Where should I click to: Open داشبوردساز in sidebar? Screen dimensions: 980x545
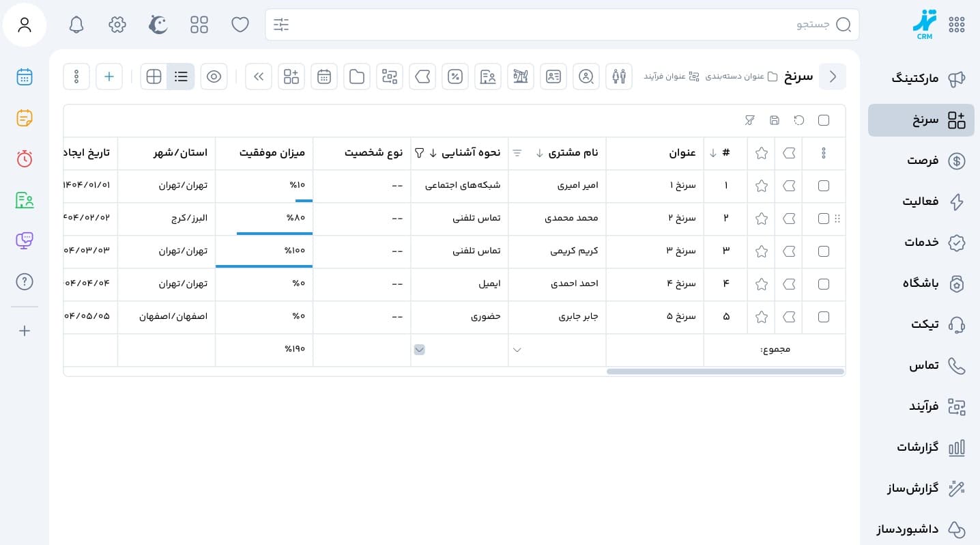[921, 529]
